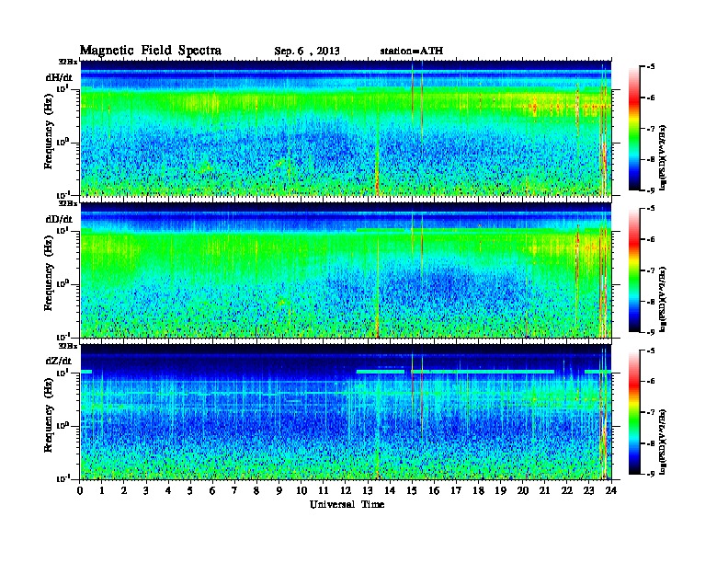Click the color bar beside the dD/dt panel
728x563 pixels.
coord(634,270)
